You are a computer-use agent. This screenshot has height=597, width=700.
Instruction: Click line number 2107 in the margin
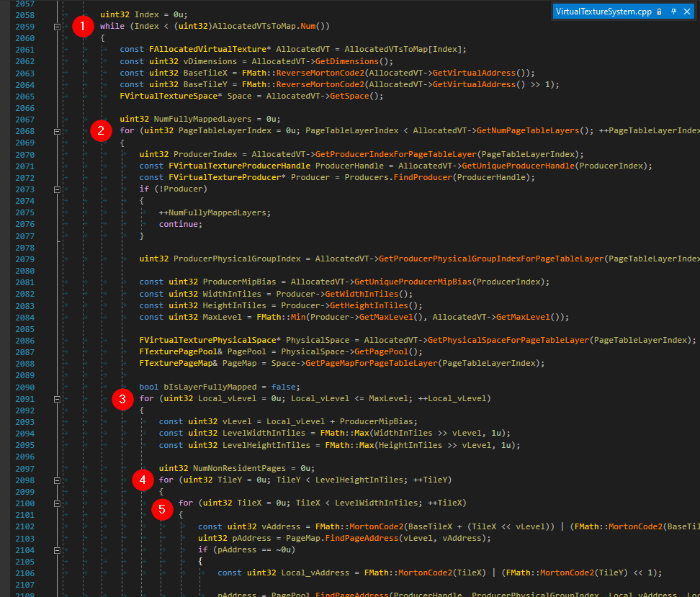[x=24, y=585]
